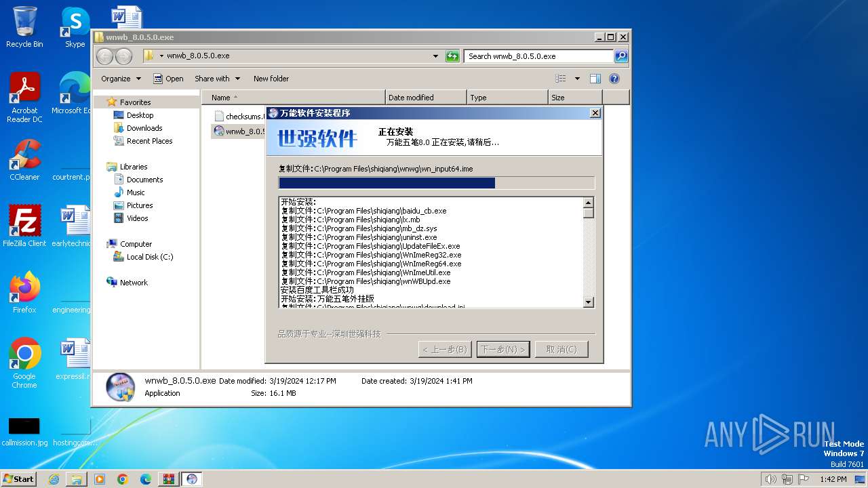Viewport: 868px width, 488px height.
Task: Select the Network group in the navigation pane
Action: [133, 283]
